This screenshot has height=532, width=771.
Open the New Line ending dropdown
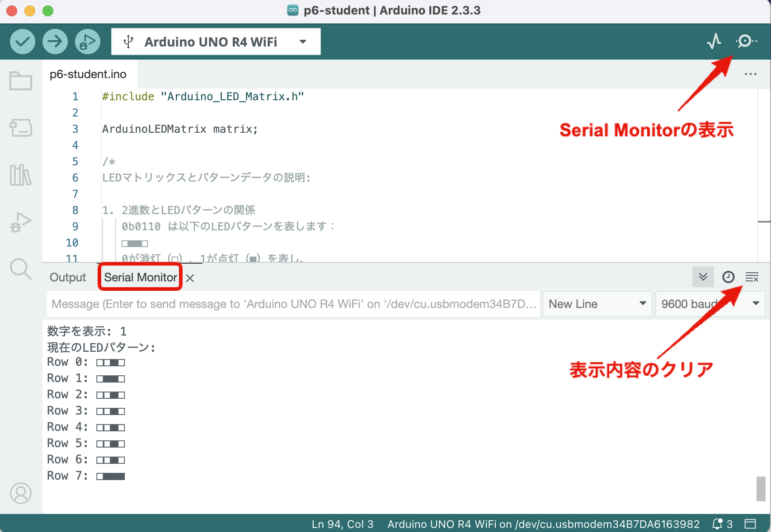coord(597,304)
